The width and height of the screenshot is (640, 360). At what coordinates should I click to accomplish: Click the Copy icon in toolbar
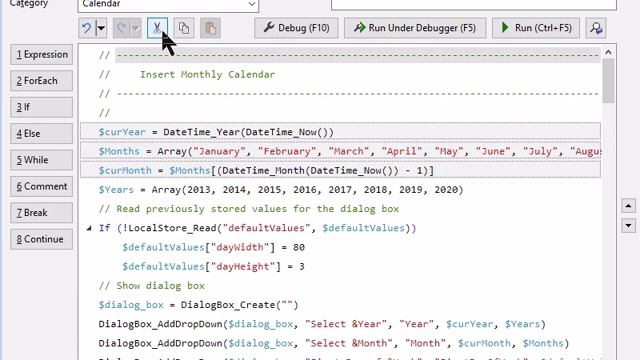tap(184, 28)
